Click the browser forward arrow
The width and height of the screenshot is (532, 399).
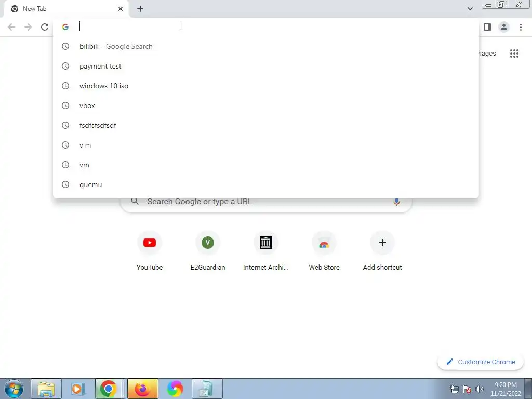click(28, 27)
